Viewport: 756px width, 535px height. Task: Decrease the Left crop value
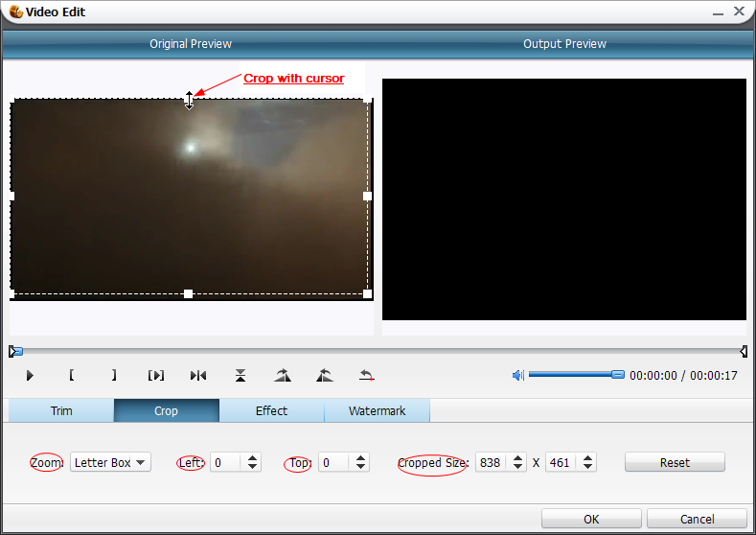252,467
